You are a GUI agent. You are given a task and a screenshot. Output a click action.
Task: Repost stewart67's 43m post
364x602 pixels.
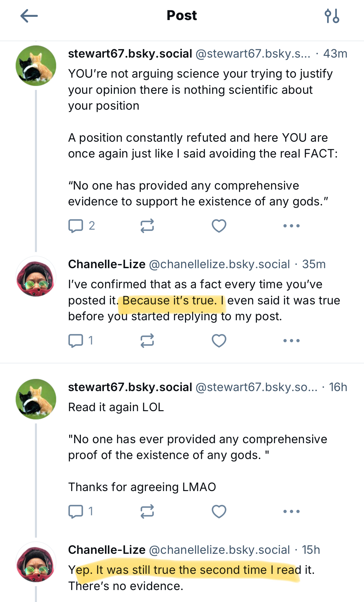147,226
